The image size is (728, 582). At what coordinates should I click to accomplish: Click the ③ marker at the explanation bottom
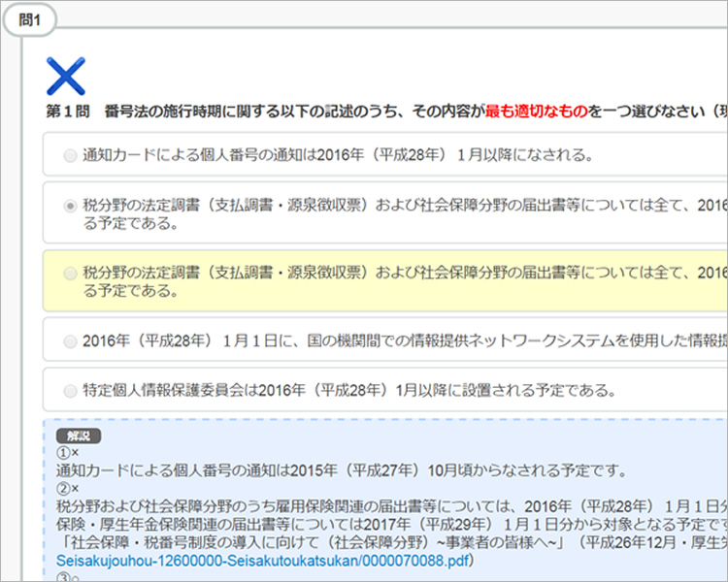click(x=64, y=577)
